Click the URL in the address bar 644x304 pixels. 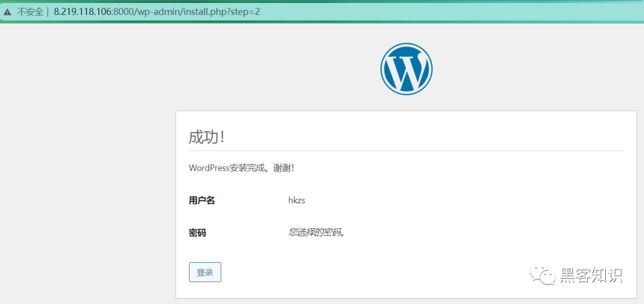157,11
